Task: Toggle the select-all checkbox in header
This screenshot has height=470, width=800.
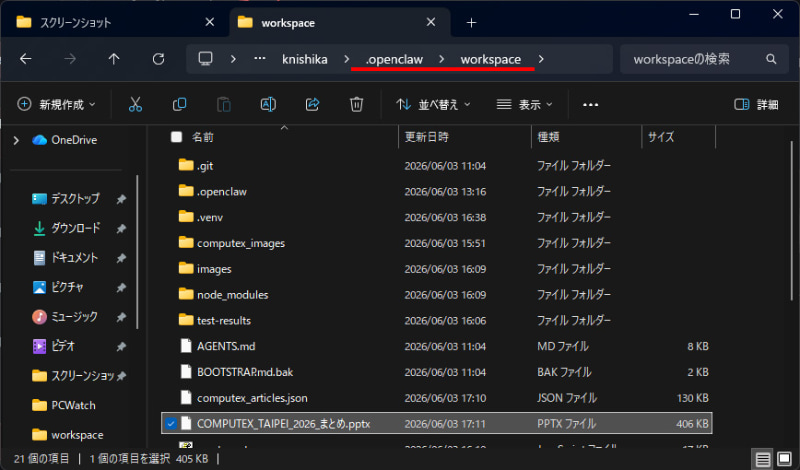Action: point(177,137)
